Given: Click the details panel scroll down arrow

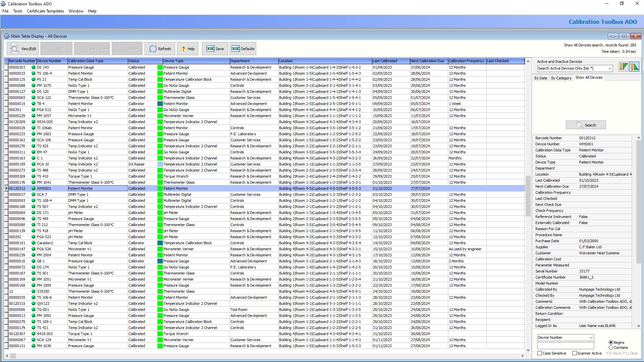Looking at the screenshot, I should tap(639, 326).
